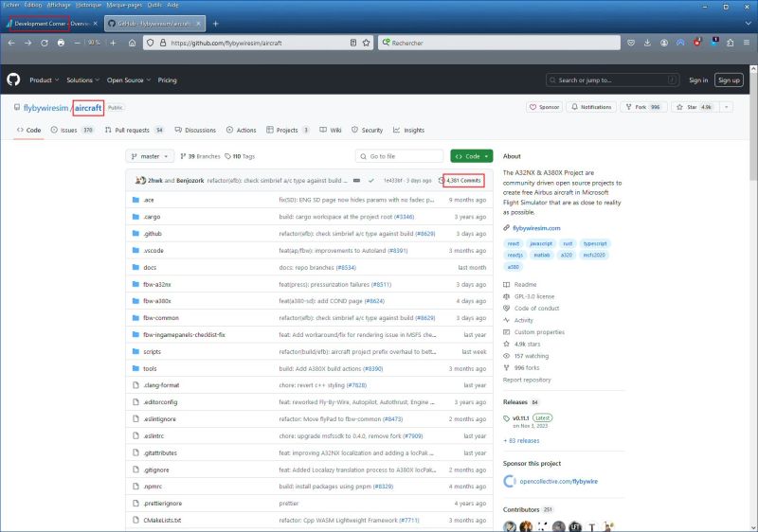Screen dimensions: 758x532
Task: Open the Discussions tab
Action: pos(195,130)
